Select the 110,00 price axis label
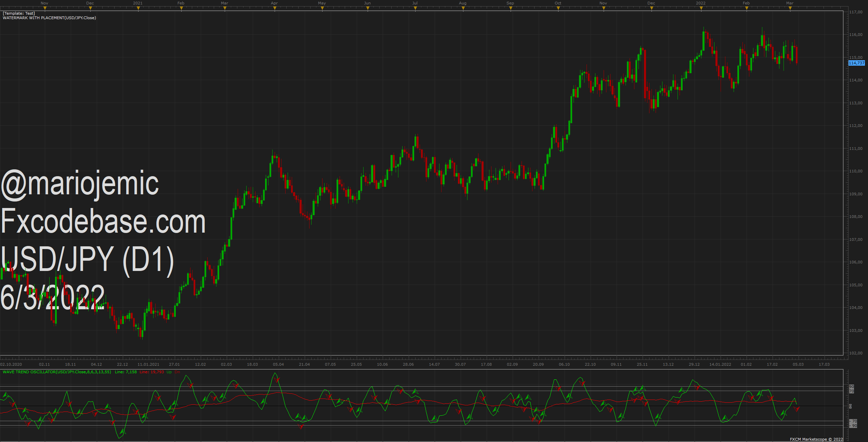This screenshot has height=442, width=868. tap(856, 171)
